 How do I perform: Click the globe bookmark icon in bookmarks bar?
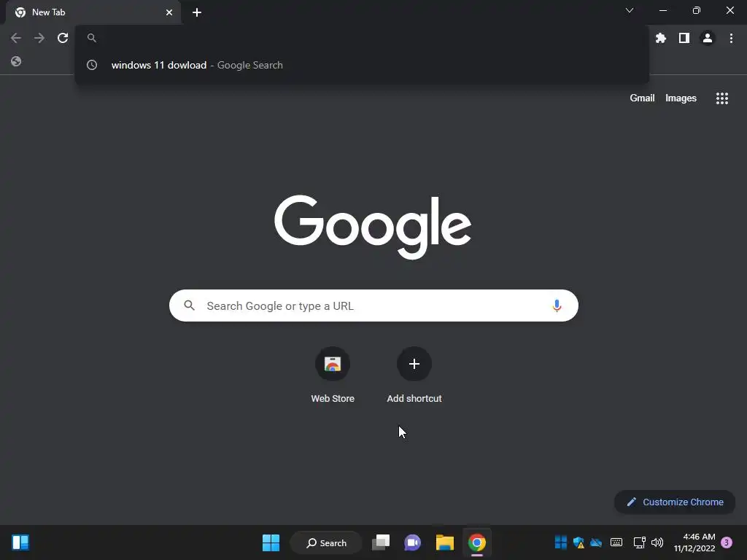[x=16, y=61]
